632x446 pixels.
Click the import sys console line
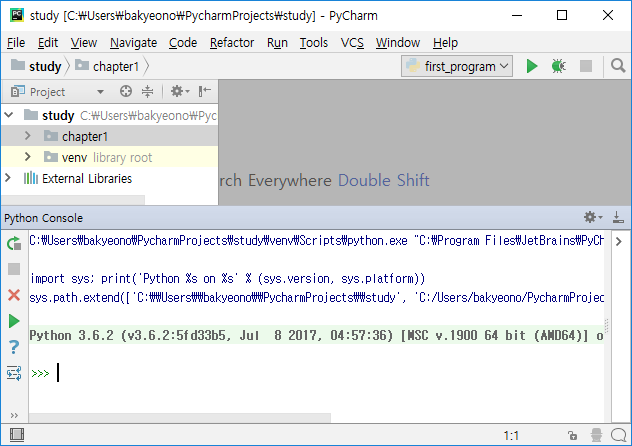point(227,278)
